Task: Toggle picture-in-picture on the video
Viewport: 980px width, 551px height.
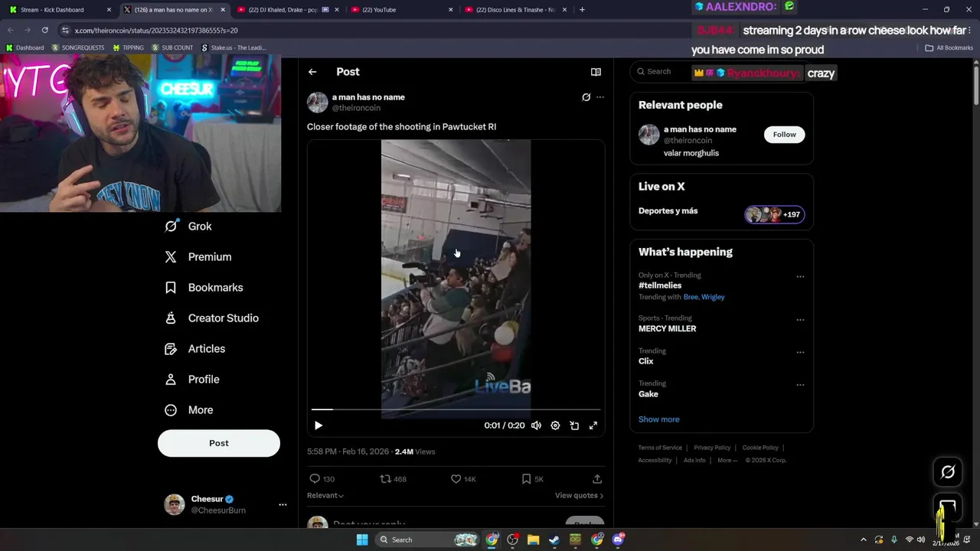Action: [574, 425]
